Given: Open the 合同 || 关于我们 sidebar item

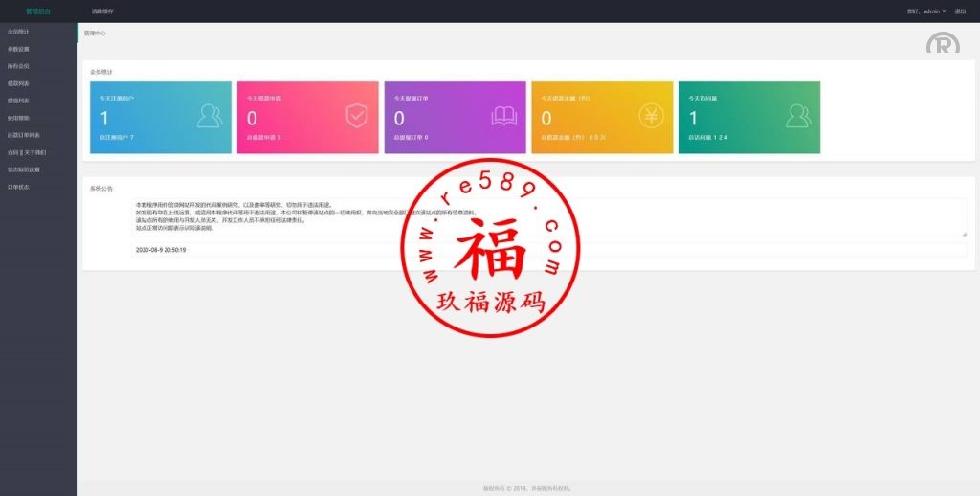Looking at the screenshot, I should tap(27, 152).
